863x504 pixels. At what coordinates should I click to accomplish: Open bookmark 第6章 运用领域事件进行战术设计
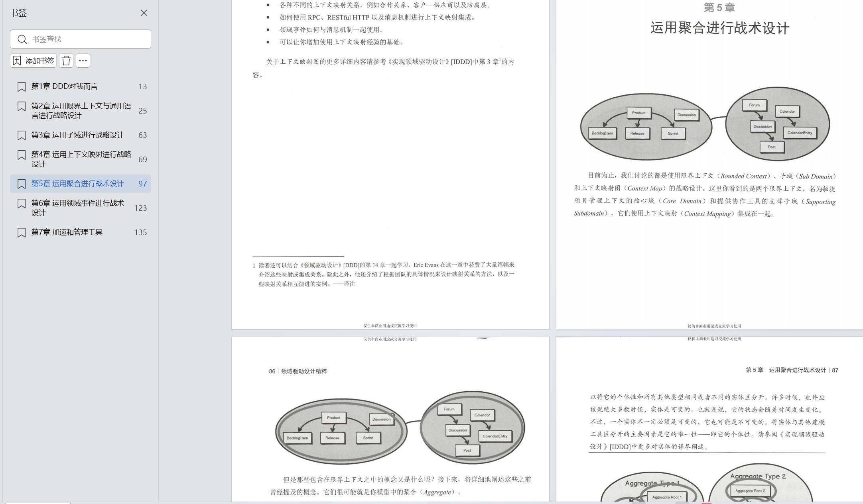click(x=77, y=208)
